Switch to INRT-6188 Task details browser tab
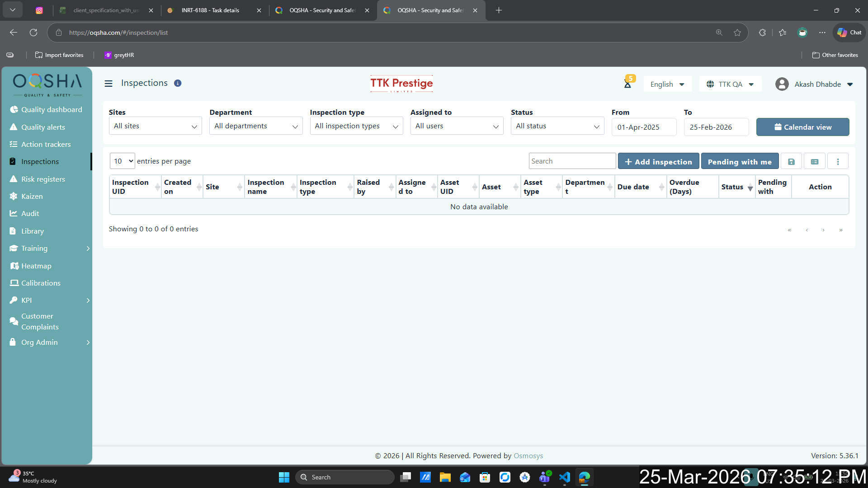Image resolution: width=868 pixels, height=488 pixels. click(210, 10)
